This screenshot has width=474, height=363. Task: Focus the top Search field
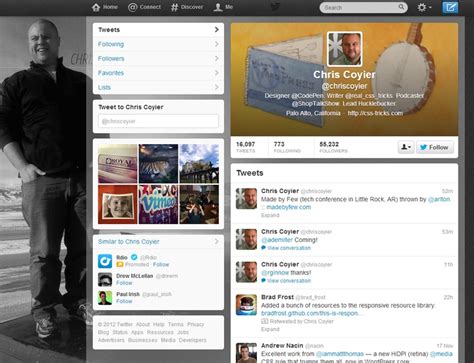click(x=363, y=7)
